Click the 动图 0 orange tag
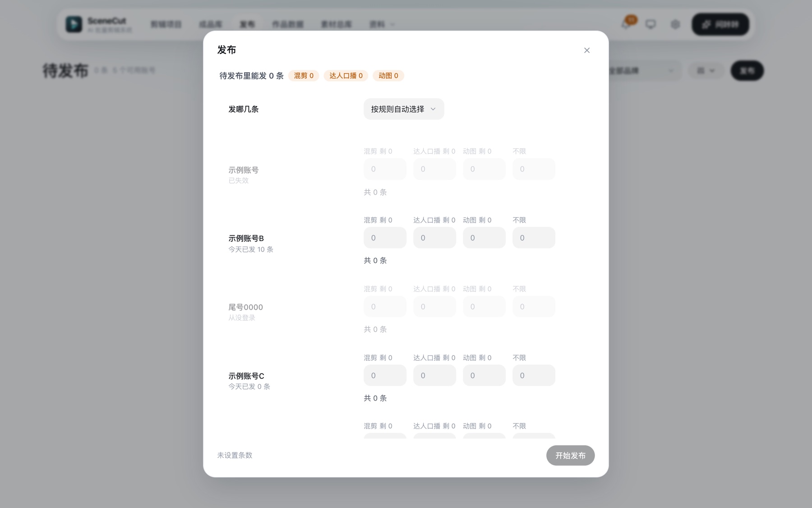This screenshot has height=508, width=812. tap(388, 75)
